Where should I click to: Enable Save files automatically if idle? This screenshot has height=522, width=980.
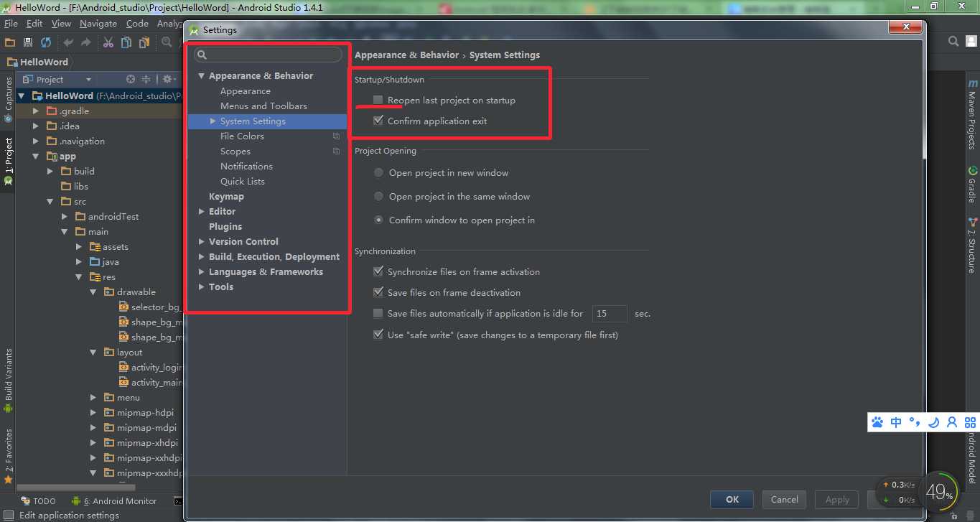click(x=378, y=313)
